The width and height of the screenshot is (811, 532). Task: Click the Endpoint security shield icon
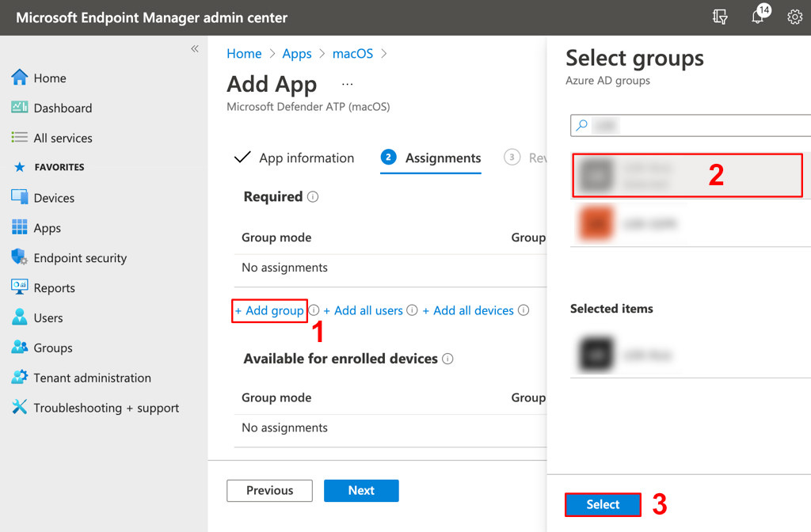coord(20,256)
